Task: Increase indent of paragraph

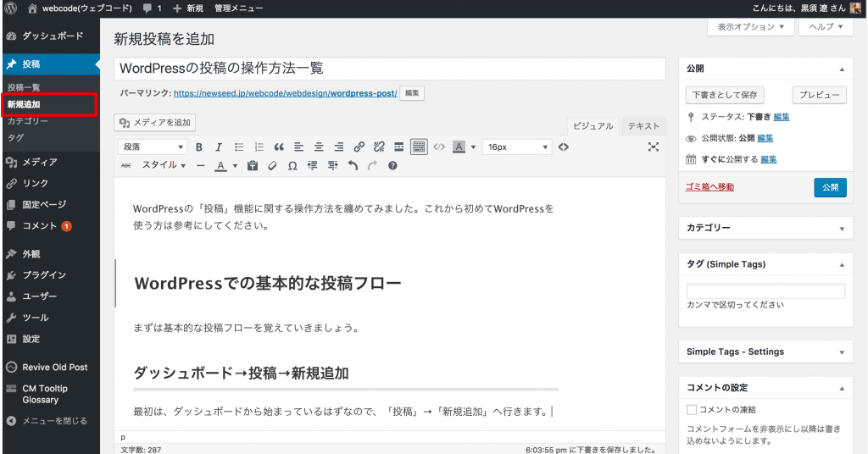Action: click(332, 165)
